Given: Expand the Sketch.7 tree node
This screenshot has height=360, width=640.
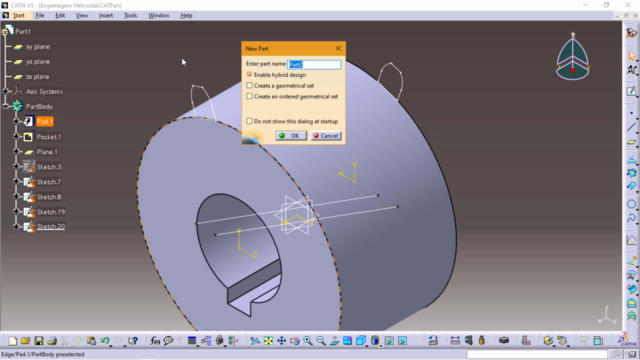Looking at the screenshot, I should pos(16,181).
